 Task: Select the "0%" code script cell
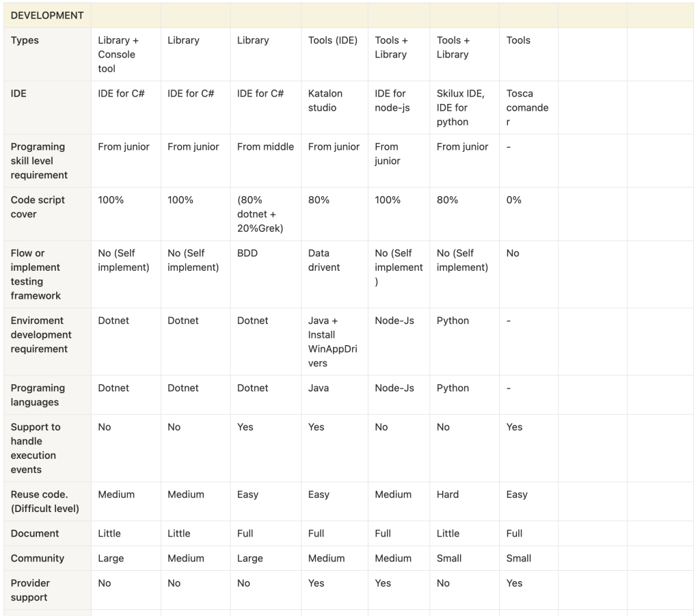pyautogui.click(x=514, y=200)
